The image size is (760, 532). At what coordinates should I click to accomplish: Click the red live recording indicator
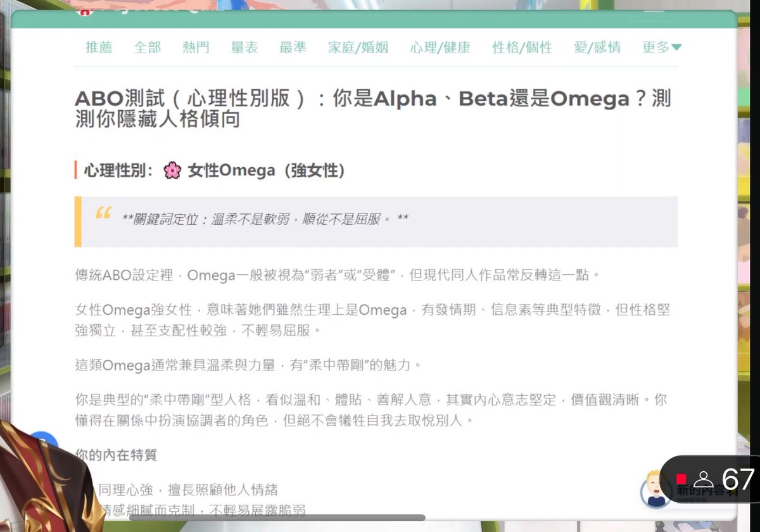[681, 479]
